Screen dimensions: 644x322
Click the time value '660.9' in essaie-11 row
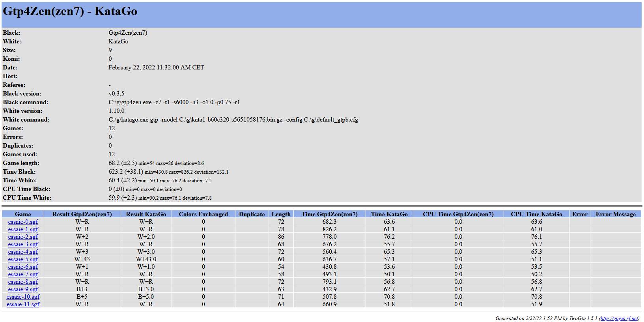330,304
